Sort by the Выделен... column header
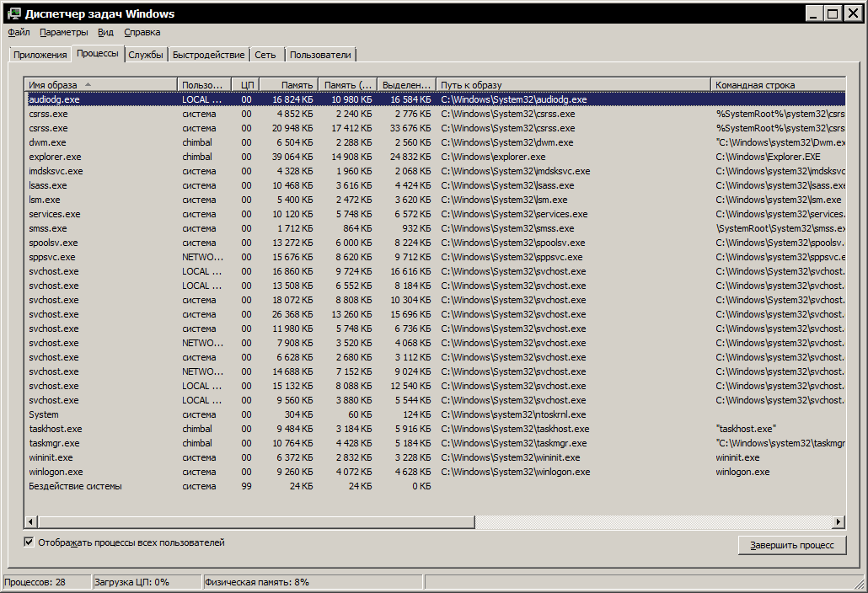The height and width of the screenshot is (593, 868). (406, 84)
